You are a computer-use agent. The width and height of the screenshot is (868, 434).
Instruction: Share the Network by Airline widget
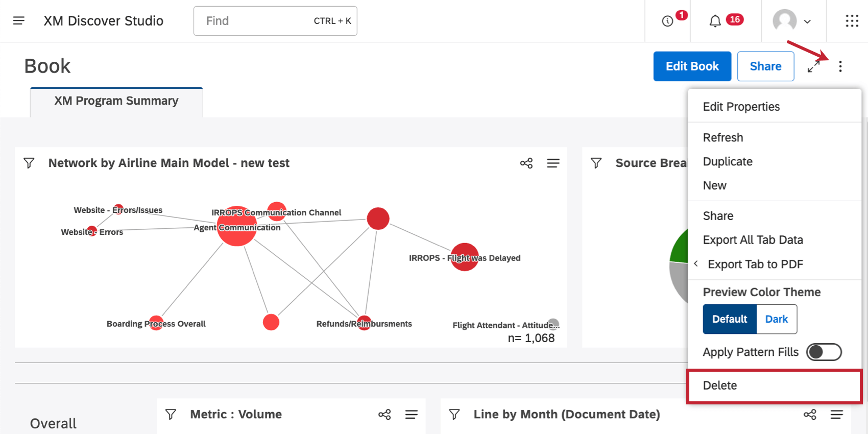[x=526, y=163]
